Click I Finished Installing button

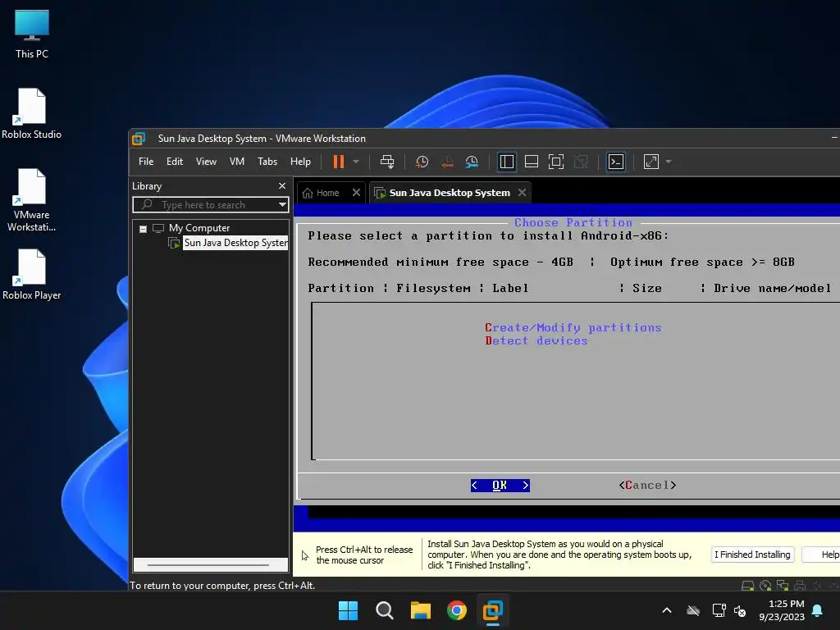click(752, 555)
